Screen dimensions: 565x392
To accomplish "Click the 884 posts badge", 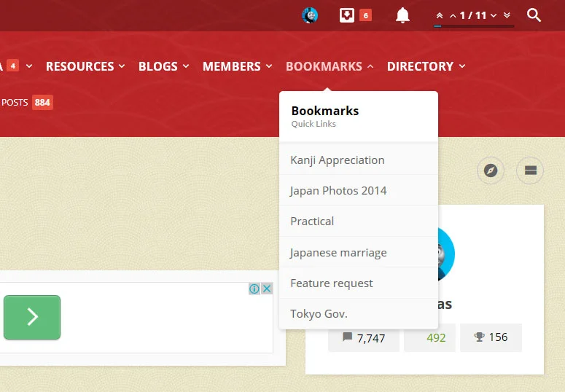I will (x=42, y=102).
